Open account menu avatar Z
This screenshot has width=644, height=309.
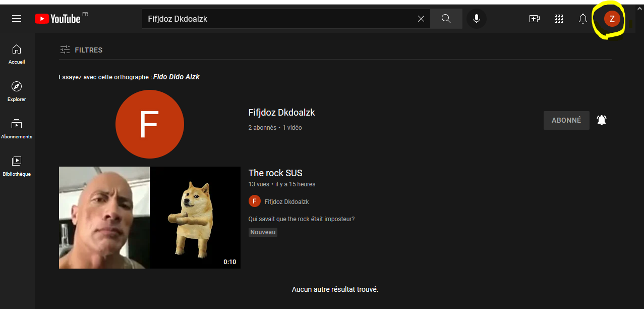click(612, 19)
